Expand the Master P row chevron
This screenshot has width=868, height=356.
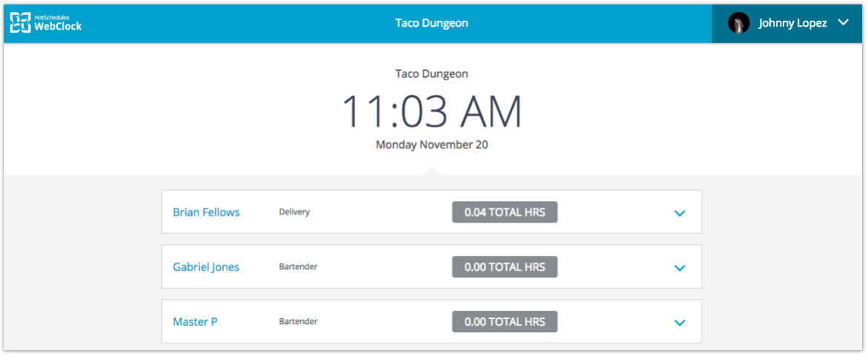click(x=680, y=323)
